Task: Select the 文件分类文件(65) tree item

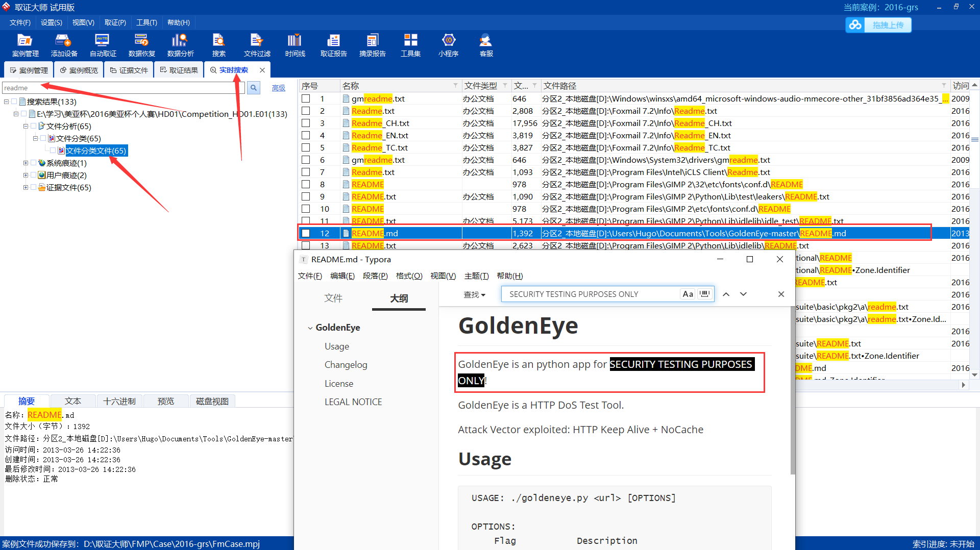Action: [x=96, y=151]
